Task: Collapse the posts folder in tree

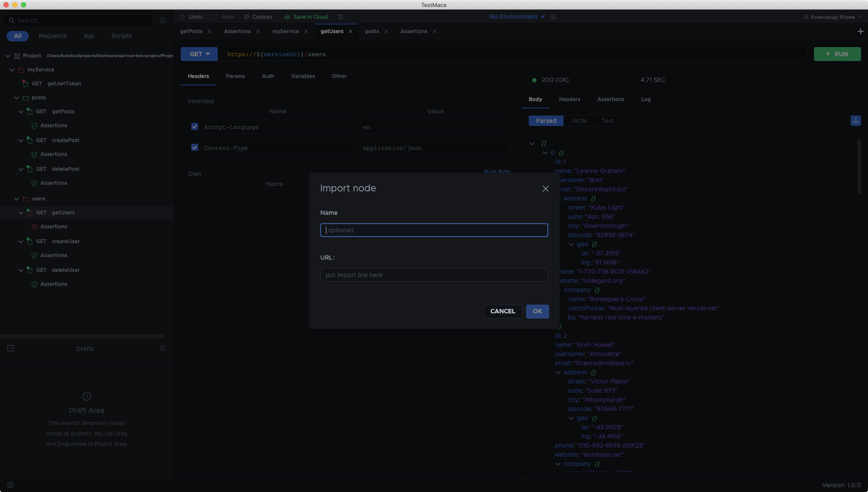Action: pos(17,98)
